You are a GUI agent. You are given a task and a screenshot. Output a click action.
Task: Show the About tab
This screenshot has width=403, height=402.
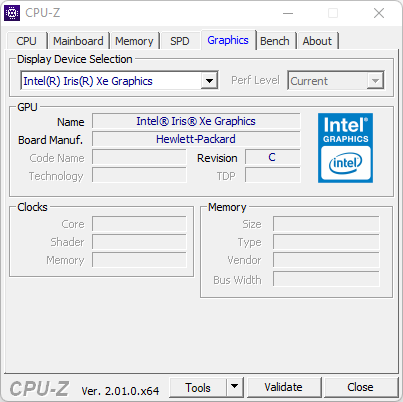317,41
